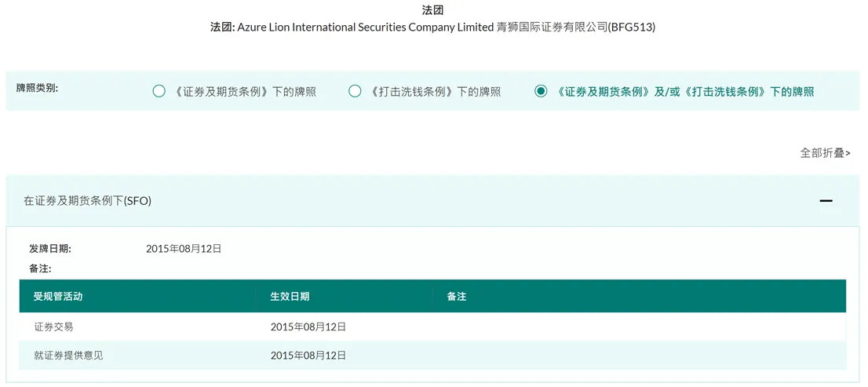
Task: Collapse the SFO section with minus icon
Action: 826,200
